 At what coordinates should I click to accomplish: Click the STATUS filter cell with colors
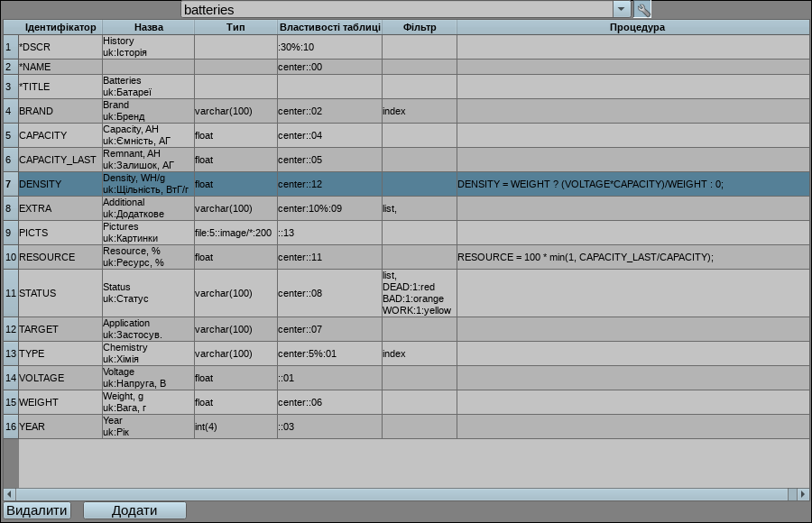point(419,293)
